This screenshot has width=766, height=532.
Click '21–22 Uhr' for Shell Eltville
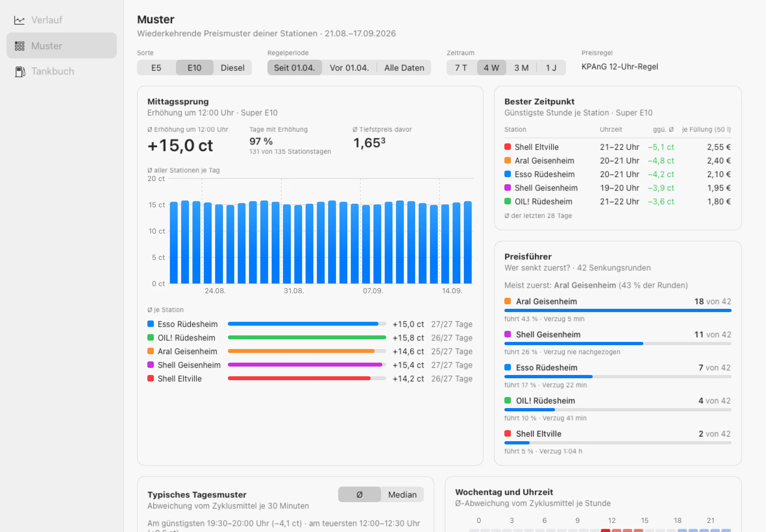(619, 147)
